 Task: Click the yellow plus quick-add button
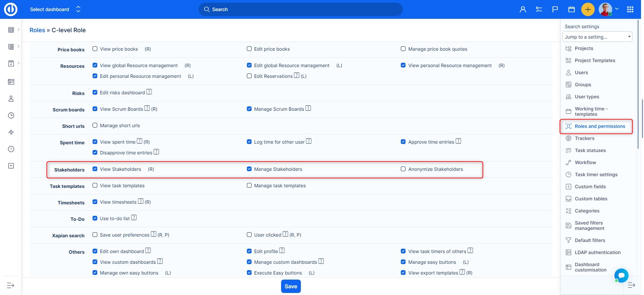[588, 9]
